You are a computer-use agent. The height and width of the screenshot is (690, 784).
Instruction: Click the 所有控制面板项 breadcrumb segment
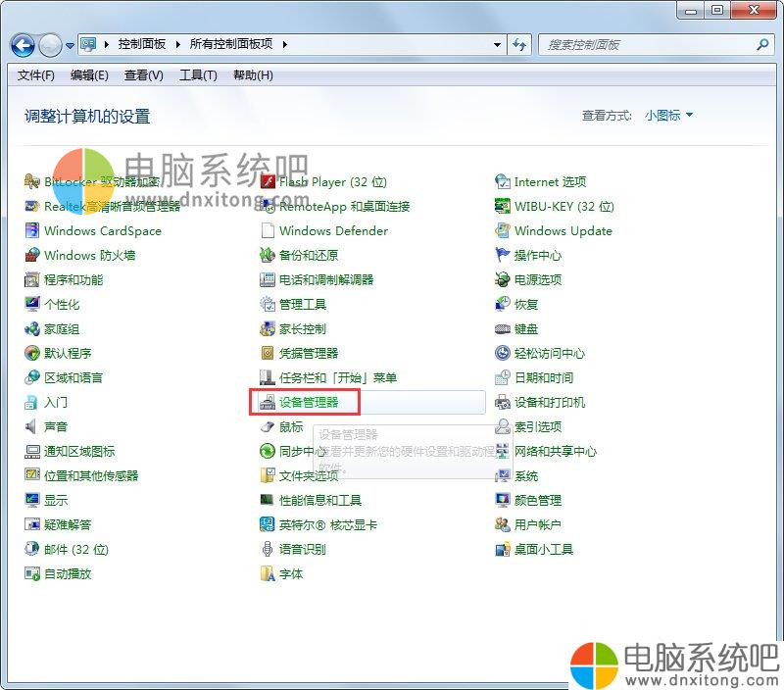231,44
